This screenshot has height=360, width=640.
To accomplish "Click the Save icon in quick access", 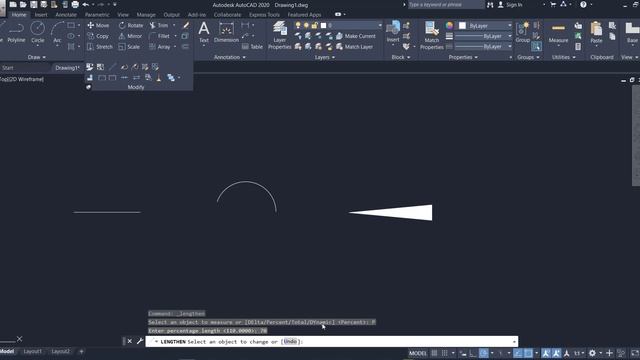I will coord(33,4).
